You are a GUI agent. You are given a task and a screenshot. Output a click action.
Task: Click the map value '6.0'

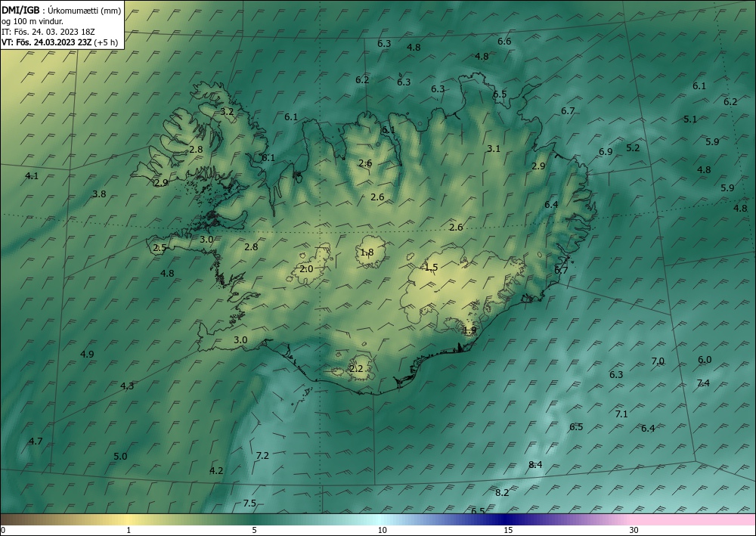point(705,360)
